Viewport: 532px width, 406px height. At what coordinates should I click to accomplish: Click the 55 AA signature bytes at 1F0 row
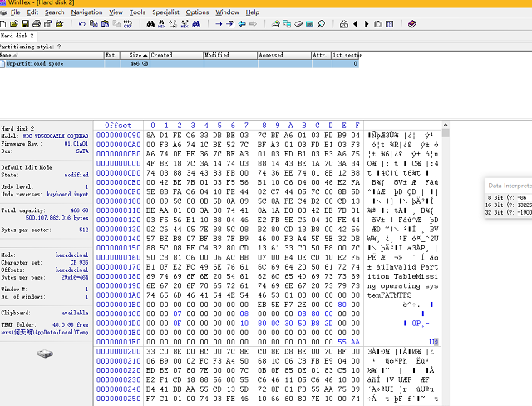(x=348, y=342)
